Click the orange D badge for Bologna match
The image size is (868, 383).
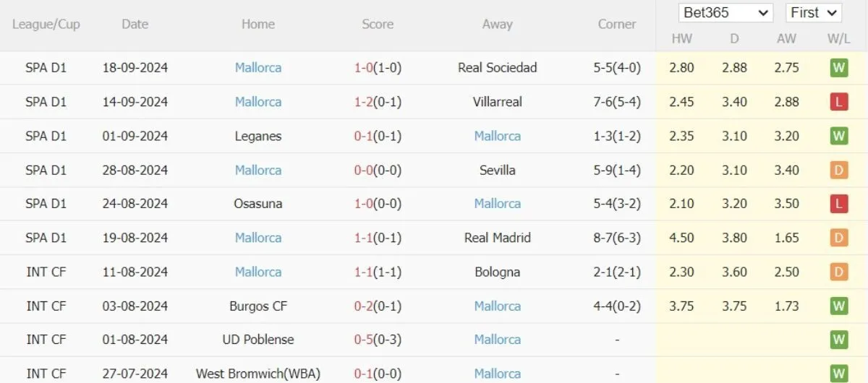pyautogui.click(x=838, y=272)
